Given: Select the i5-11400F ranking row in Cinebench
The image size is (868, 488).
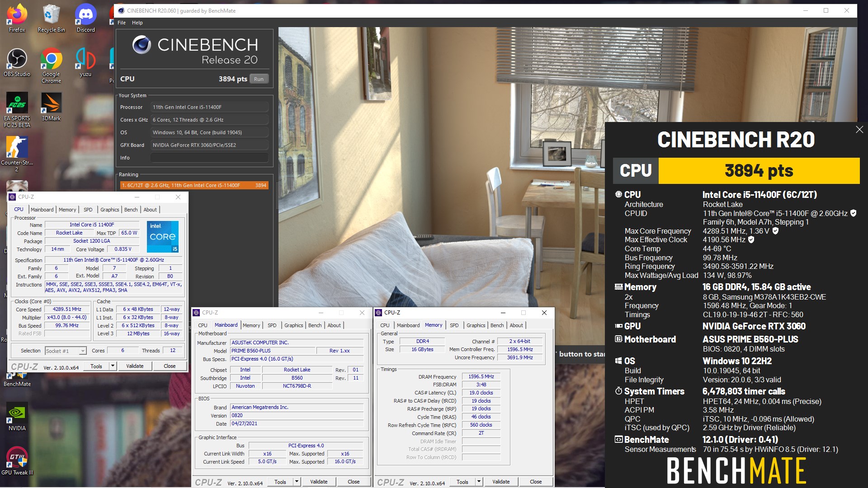Looking at the screenshot, I should [x=194, y=185].
